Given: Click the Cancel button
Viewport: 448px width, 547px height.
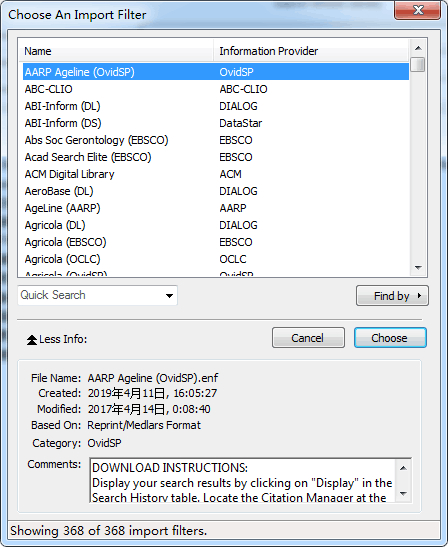Looking at the screenshot, I should click(x=308, y=338).
